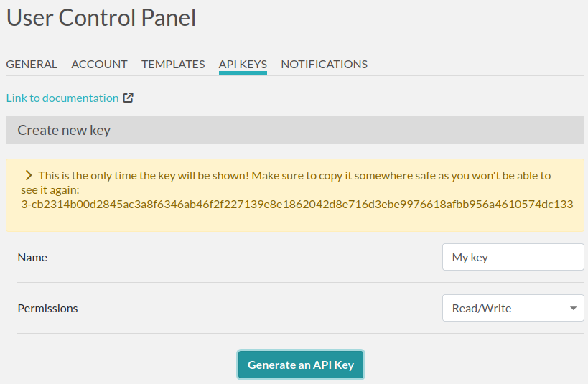Click the 'see it again:' warning line
The height and width of the screenshot is (384, 588).
[x=50, y=190]
